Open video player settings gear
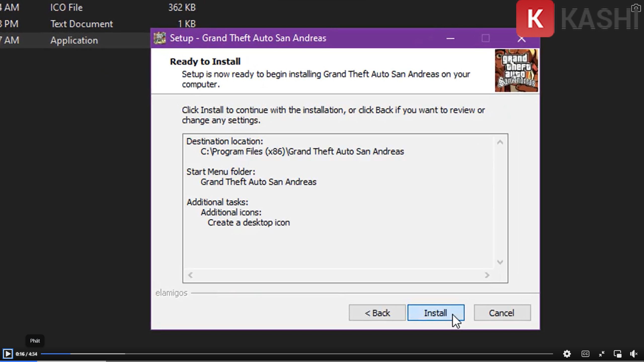The width and height of the screenshot is (644, 362). [567, 354]
